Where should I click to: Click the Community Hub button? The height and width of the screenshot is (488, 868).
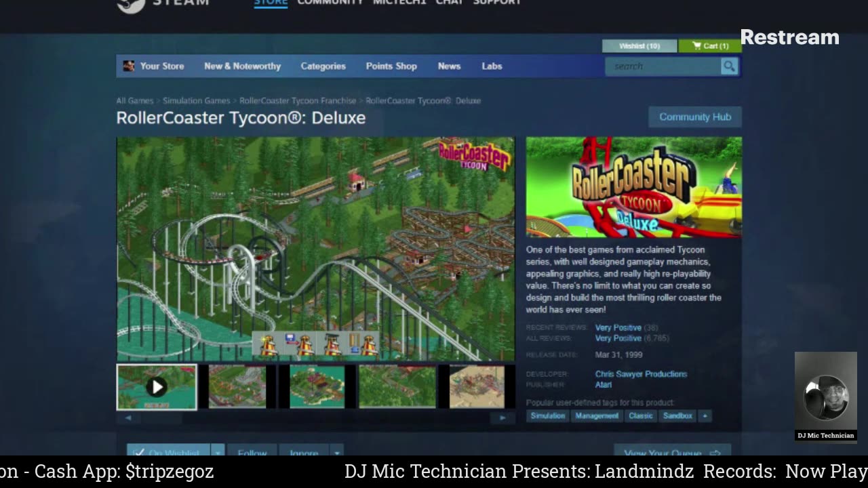click(x=695, y=117)
